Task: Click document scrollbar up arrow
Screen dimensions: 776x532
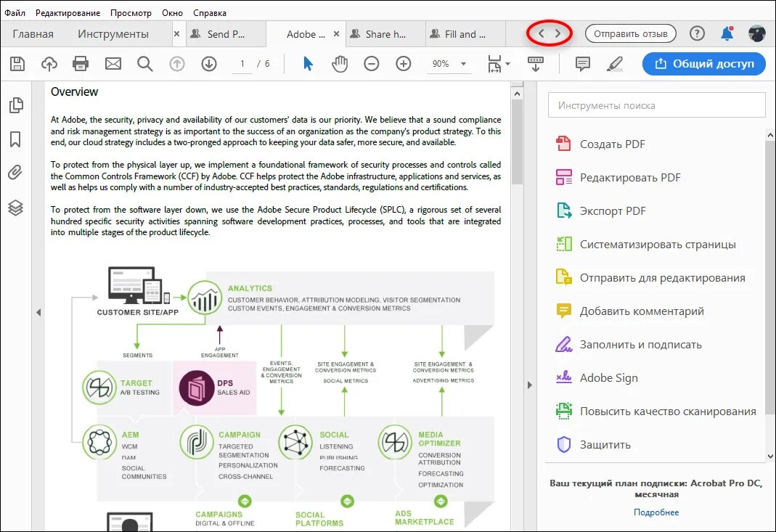Action: pyautogui.click(x=517, y=94)
